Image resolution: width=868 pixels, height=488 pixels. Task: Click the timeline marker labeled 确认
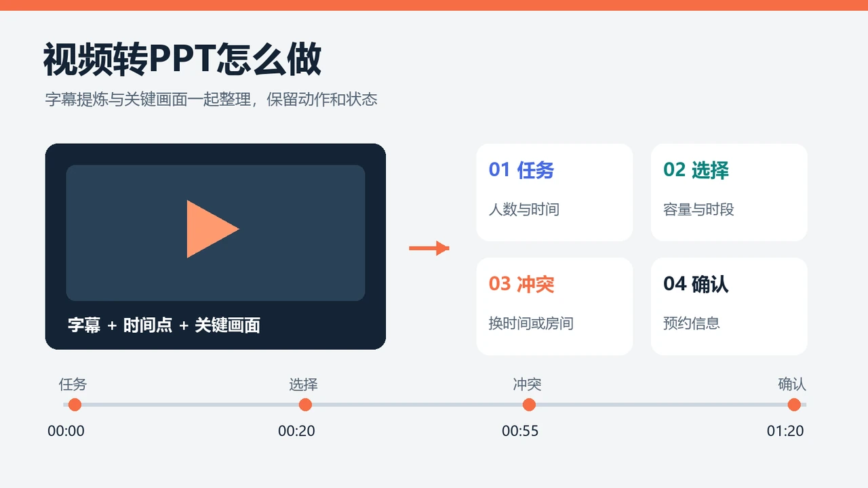[793, 405]
